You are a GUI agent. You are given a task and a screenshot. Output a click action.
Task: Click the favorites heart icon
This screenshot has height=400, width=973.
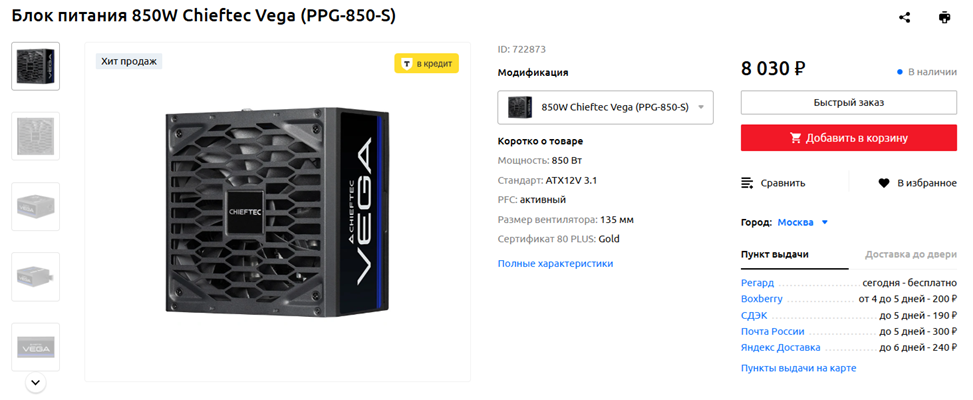click(x=884, y=183)
